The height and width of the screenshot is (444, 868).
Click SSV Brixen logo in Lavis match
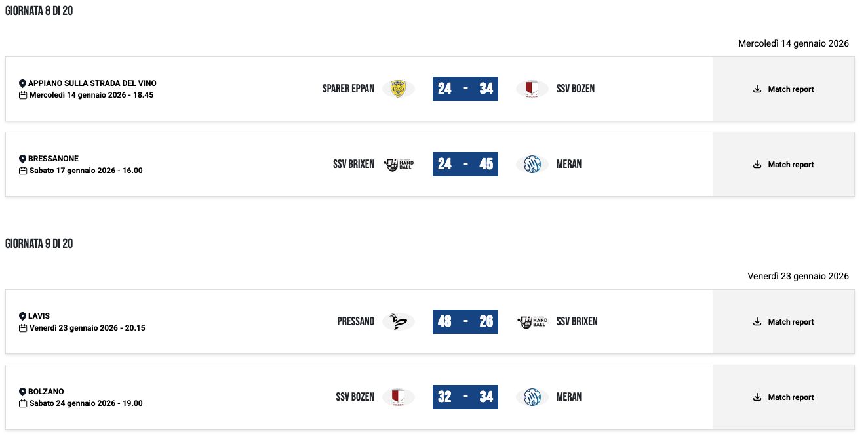(x=532, y=322)
